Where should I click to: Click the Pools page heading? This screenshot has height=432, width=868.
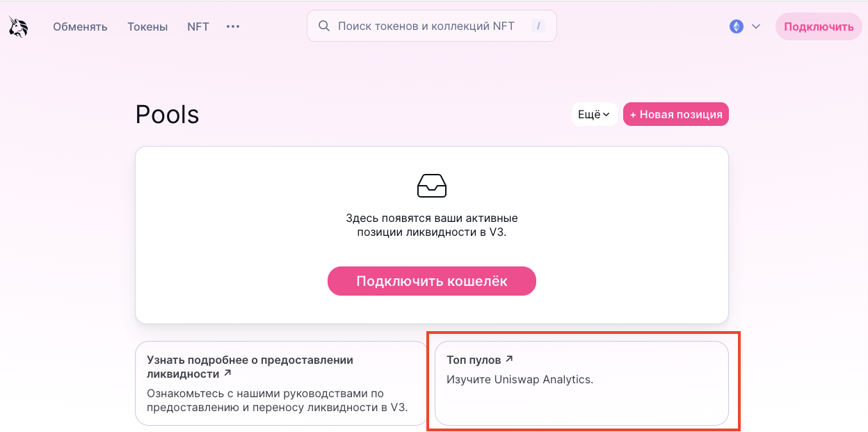click(167, 115)
